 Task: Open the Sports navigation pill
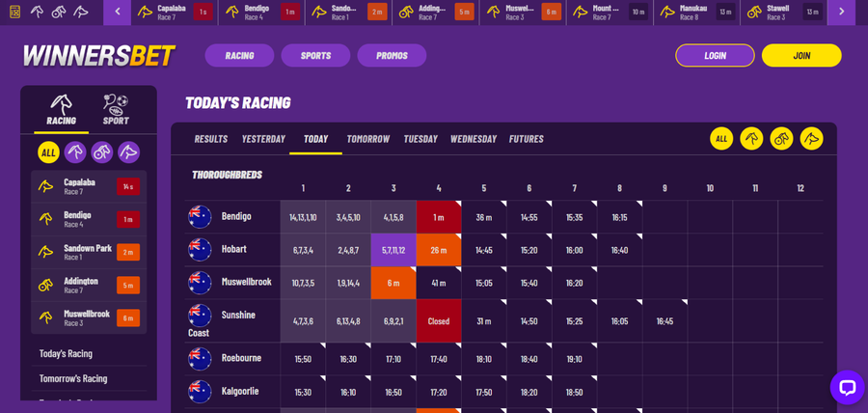(x=315, y=55)
